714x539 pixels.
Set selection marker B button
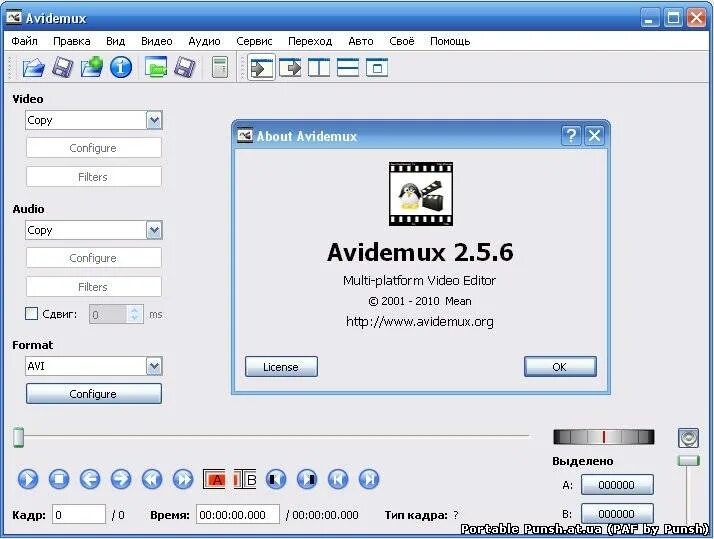click(x=245, y=479)
